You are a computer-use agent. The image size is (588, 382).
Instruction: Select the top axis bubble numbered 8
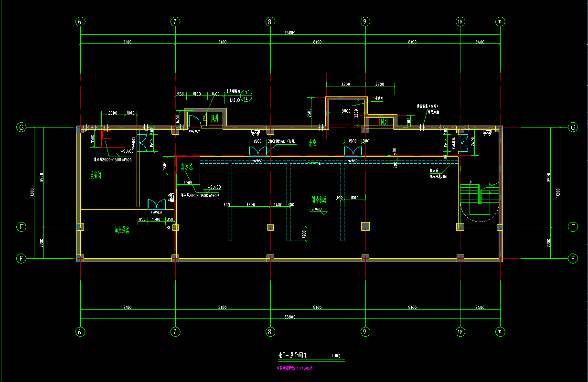click(270, 21)
